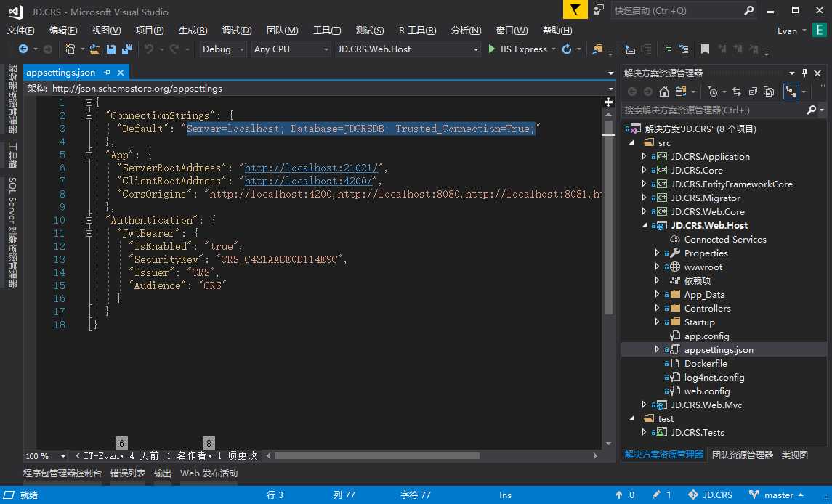Click the browser Refresh icon in toolbar
Image resolution: width=832 pixels, height=504 pixels.
tap(567, 49)
